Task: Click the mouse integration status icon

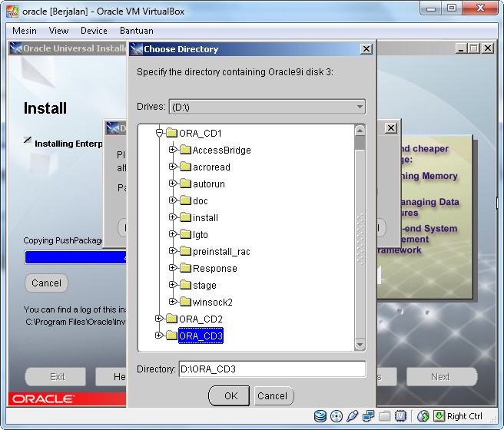Action: pyautogui.click(x=423, y=416)
